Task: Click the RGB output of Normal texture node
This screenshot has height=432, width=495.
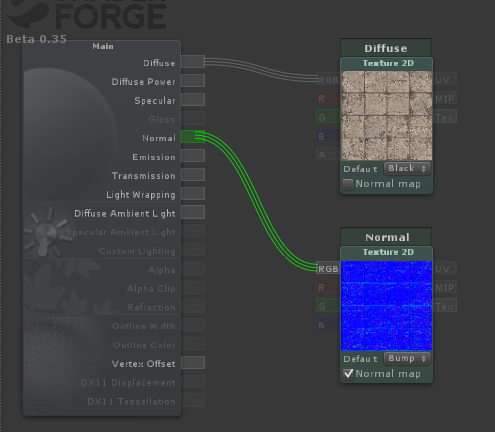Action: coord(328,268)
